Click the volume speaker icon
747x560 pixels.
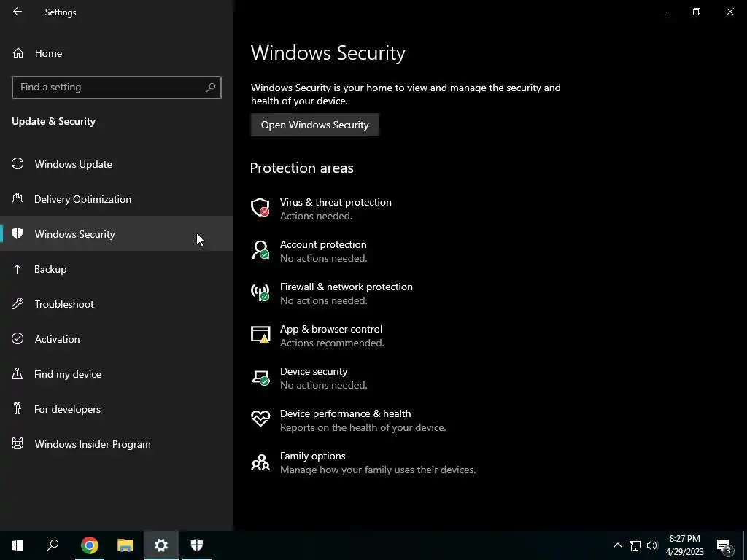click(x=652, y=545)
